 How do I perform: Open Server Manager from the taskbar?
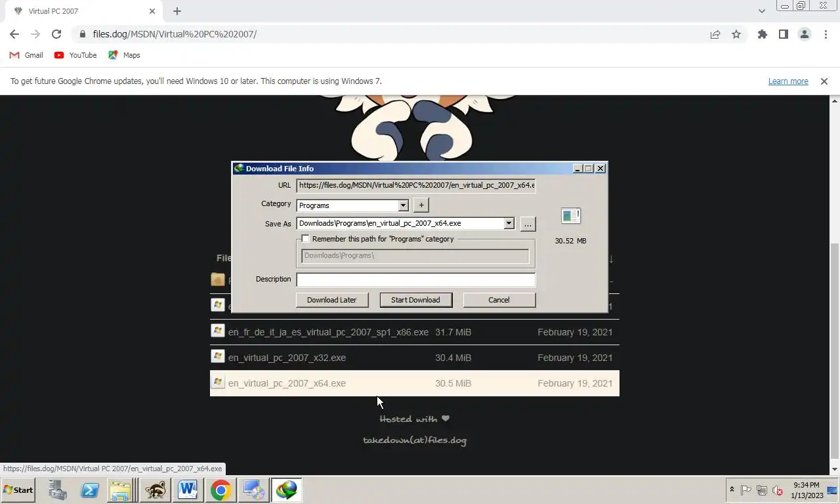(x=58, y=490)
